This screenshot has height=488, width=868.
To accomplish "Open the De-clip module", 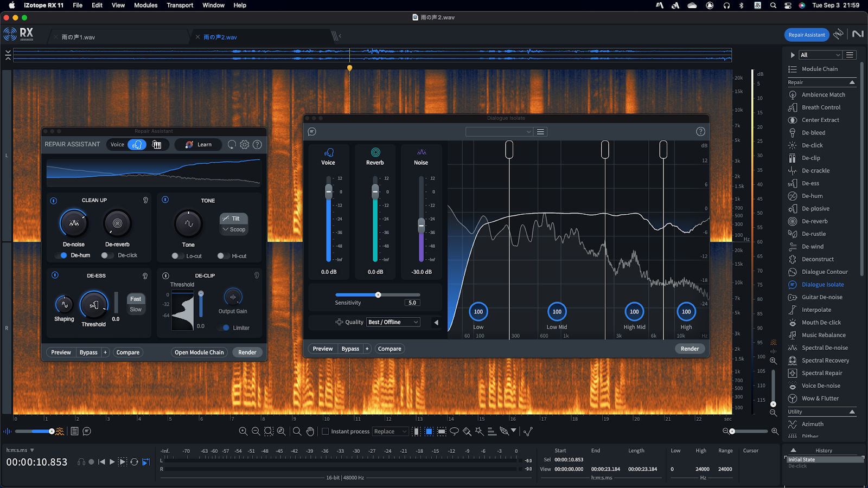I will [810, 158].
